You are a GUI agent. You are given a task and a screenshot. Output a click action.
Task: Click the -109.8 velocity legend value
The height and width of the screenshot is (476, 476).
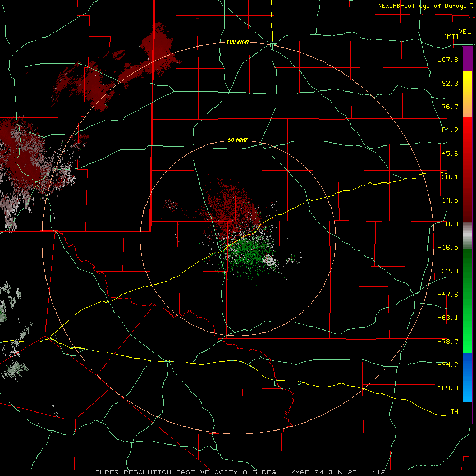(446, 388)
